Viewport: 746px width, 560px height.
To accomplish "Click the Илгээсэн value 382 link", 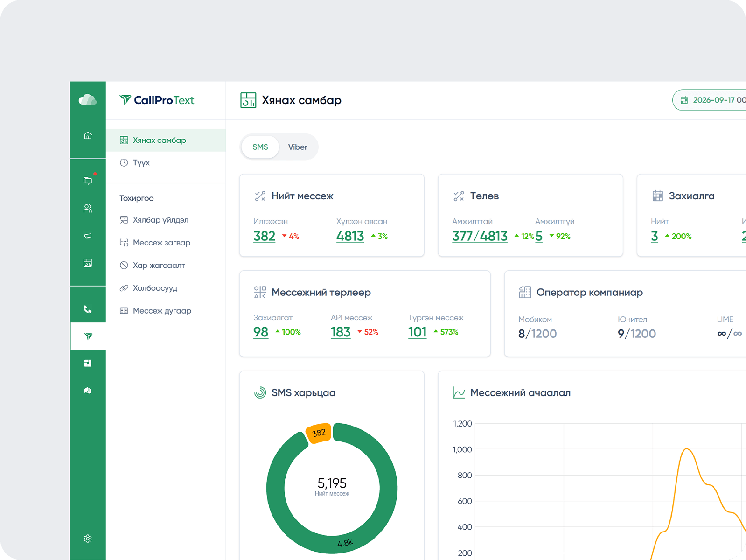I will click(265, 236).
